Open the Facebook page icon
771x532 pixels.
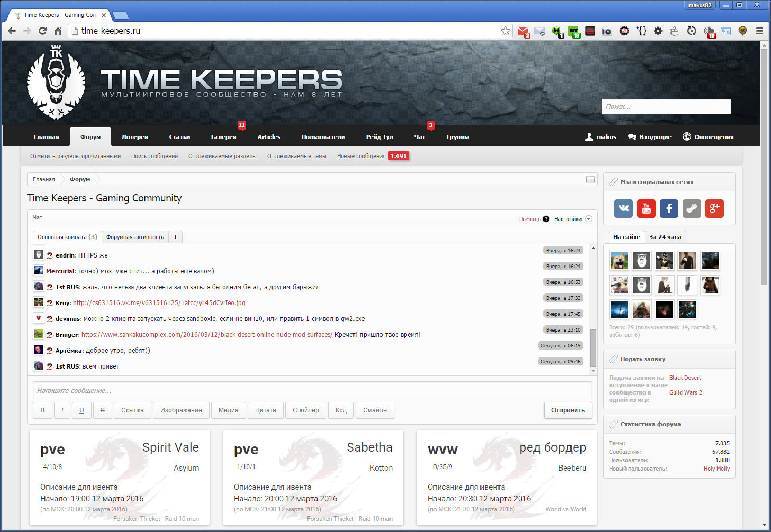tap(669, 208)
